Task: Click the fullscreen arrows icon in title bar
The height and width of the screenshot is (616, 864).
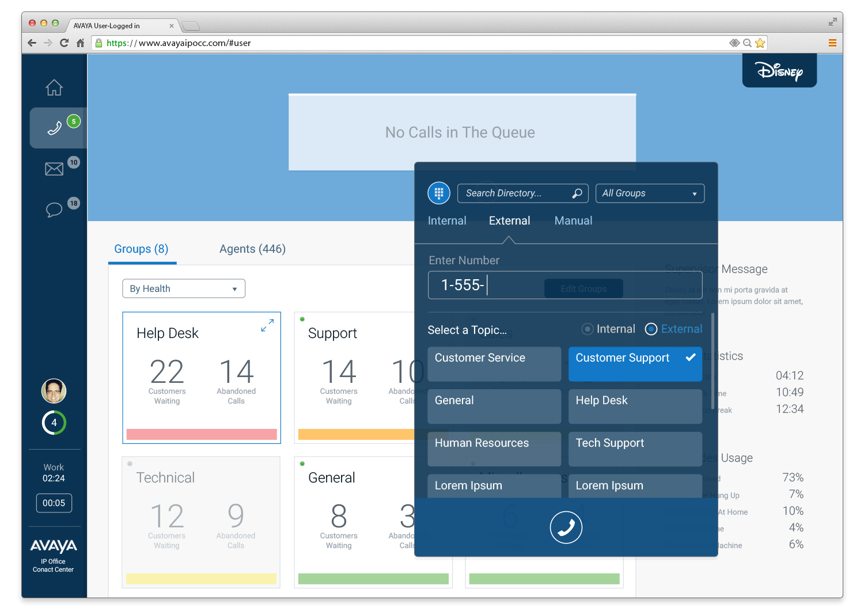Action: (x=832, y=22)
